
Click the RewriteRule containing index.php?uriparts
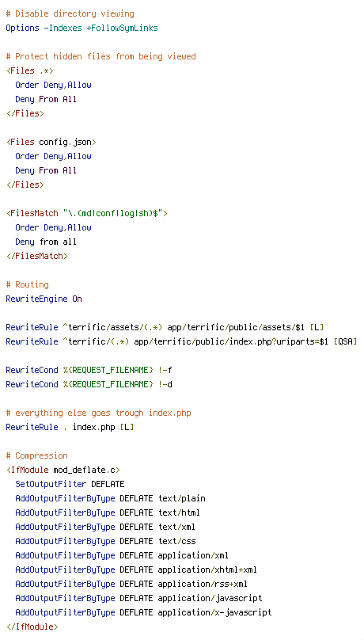point(181,341)
